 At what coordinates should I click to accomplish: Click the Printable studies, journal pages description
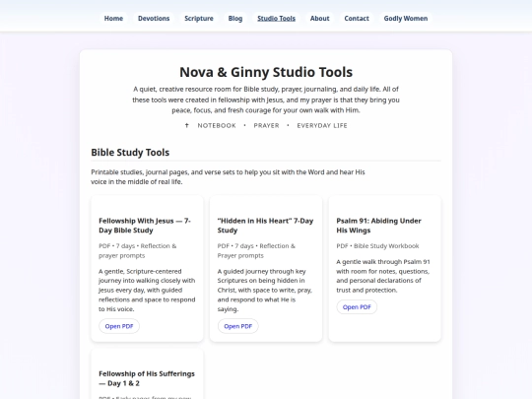point(228,176)
